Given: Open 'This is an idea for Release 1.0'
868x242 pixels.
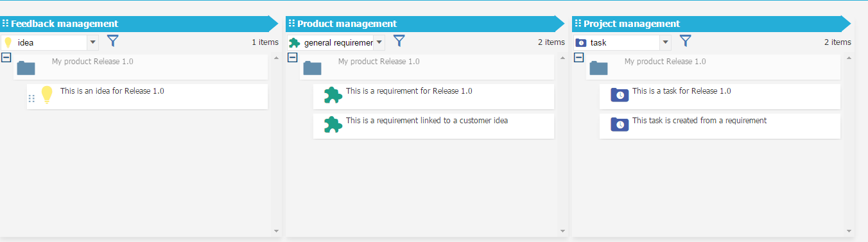Looking at the screenshot, I should click(x=147, y=96).
